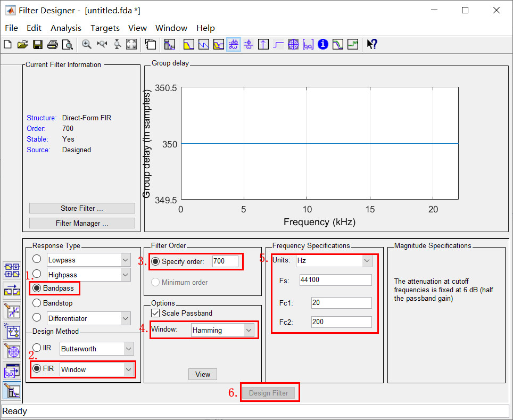Show the Phase Delay plot
Screen dimensions: 513x420
click(x=249, y=44)
